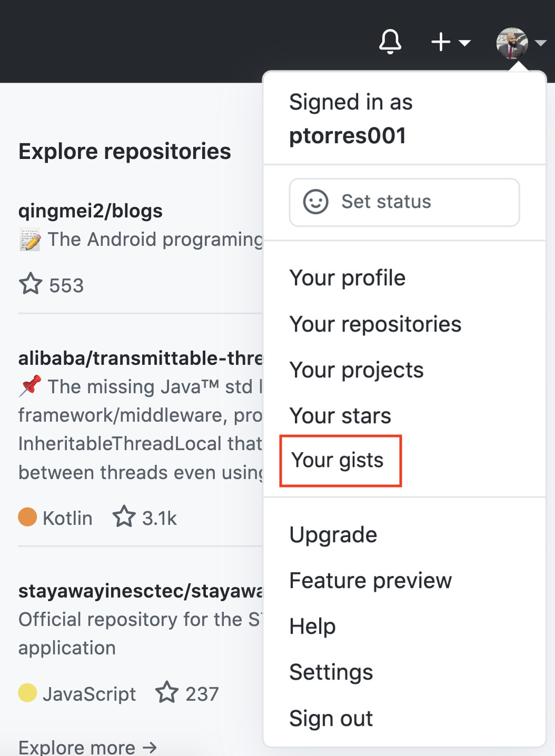
Task: Select Sign out
Action: point(331,719)
